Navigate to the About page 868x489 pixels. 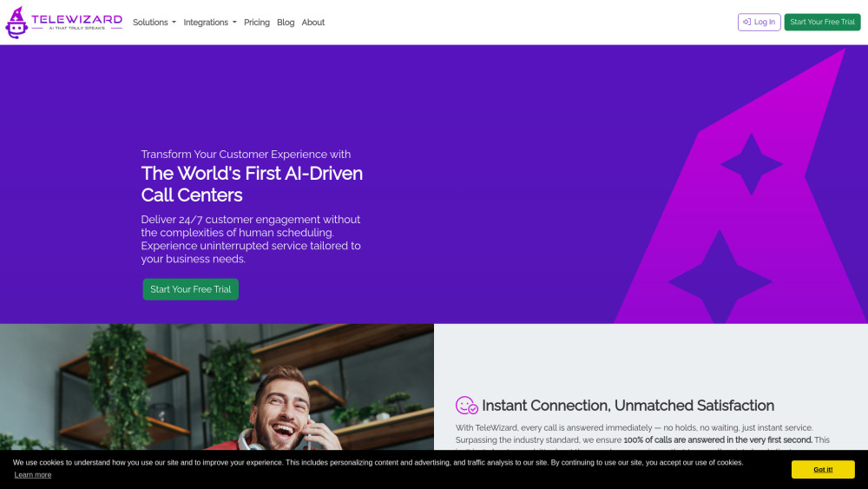coord(312,23)
